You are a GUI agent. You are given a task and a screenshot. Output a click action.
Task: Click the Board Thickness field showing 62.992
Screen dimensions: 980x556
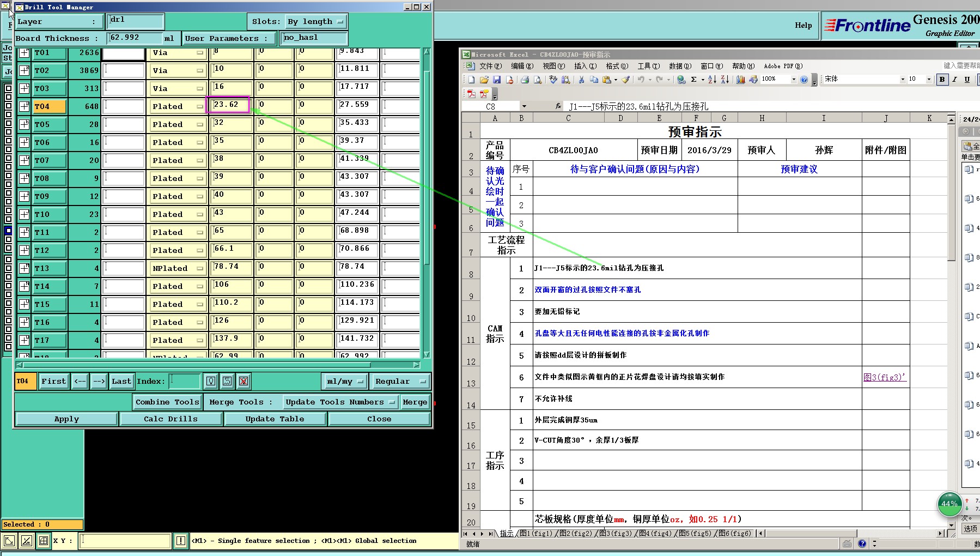point(135,38)
